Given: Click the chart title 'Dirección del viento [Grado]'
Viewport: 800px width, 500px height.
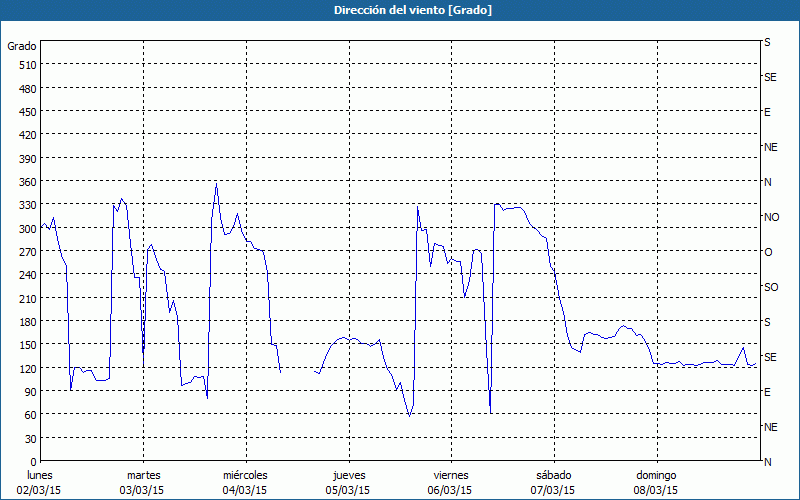Looking at the screenshot, I should [x=400, y=10].
